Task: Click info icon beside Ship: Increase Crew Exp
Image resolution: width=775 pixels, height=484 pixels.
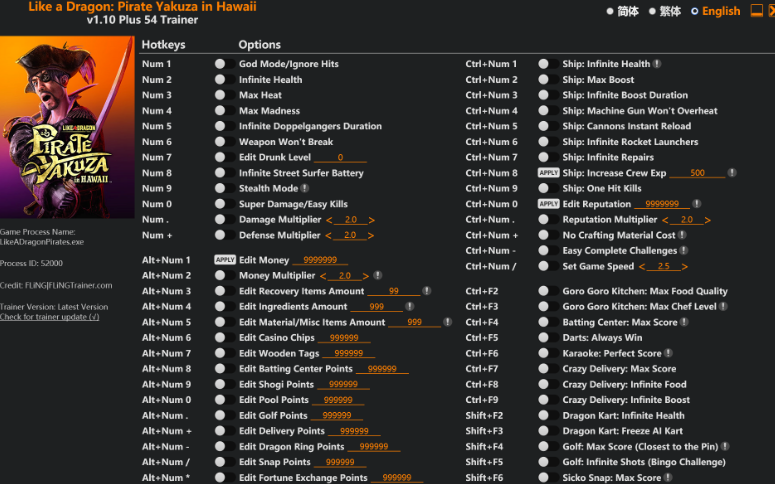Action: pos(732,173)
